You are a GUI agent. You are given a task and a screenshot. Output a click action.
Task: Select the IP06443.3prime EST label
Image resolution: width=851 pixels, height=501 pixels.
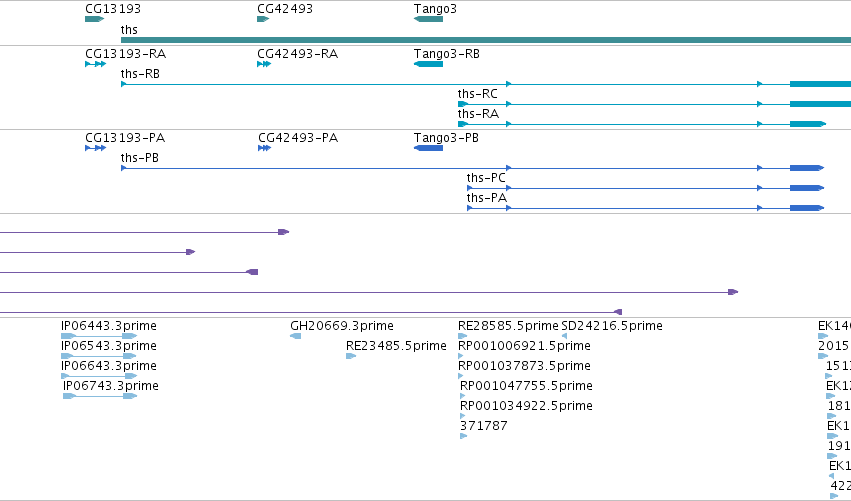[x=109, y=326]
